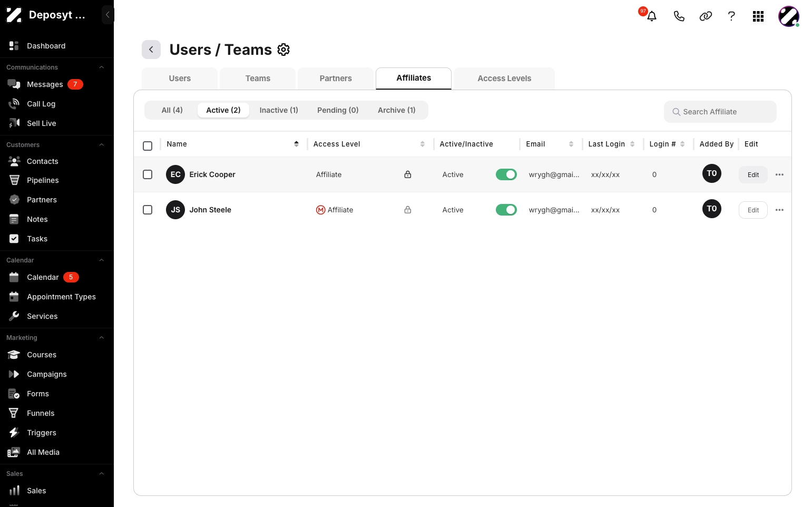Select Erick Cooper row checkbox
This screenshot has width=812, height=507.
point(148,174)
